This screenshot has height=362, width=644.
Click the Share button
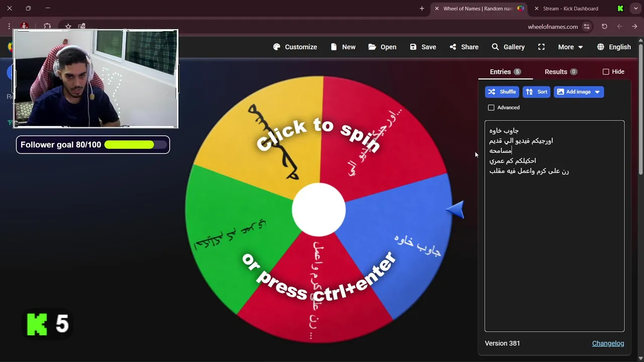[464, 47]
